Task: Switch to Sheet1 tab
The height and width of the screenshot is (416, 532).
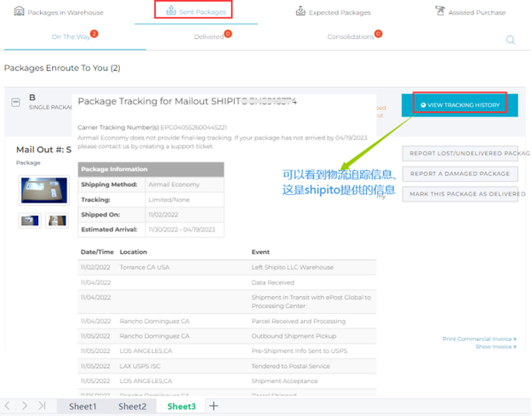Action: pos(82,406)
